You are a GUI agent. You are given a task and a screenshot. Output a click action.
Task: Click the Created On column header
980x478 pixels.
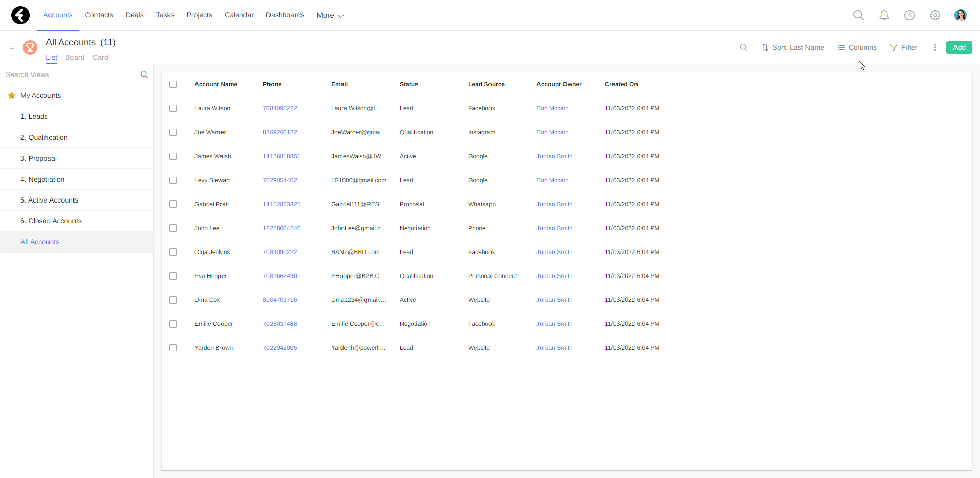[x=621, y=84]
